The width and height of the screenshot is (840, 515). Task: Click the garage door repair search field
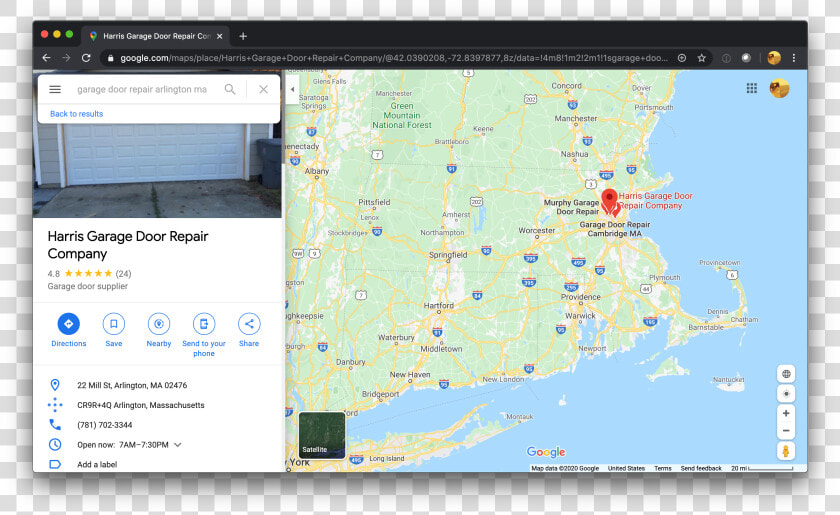(x=142, y=89)
